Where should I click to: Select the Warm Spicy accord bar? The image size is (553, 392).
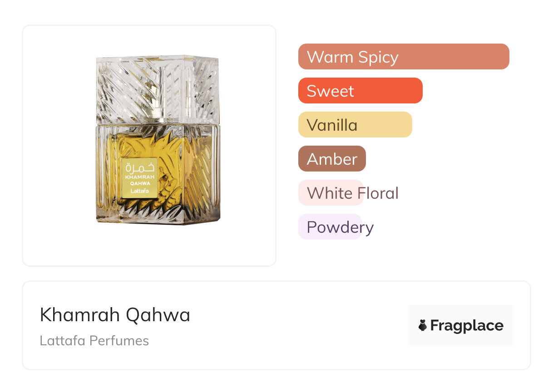pos(403,57)
